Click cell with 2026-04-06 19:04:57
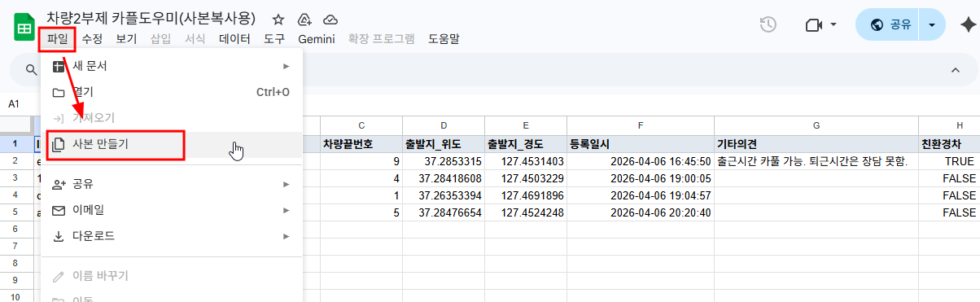The width and height of the screenshot is (980, 302). pos(641,195)
